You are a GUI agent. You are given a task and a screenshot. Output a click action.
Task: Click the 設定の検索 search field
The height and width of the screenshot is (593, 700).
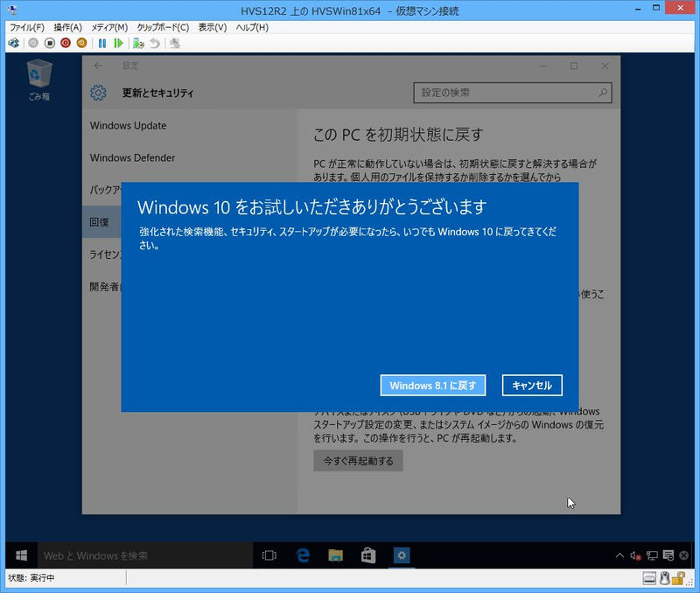(x=513, y=93)
